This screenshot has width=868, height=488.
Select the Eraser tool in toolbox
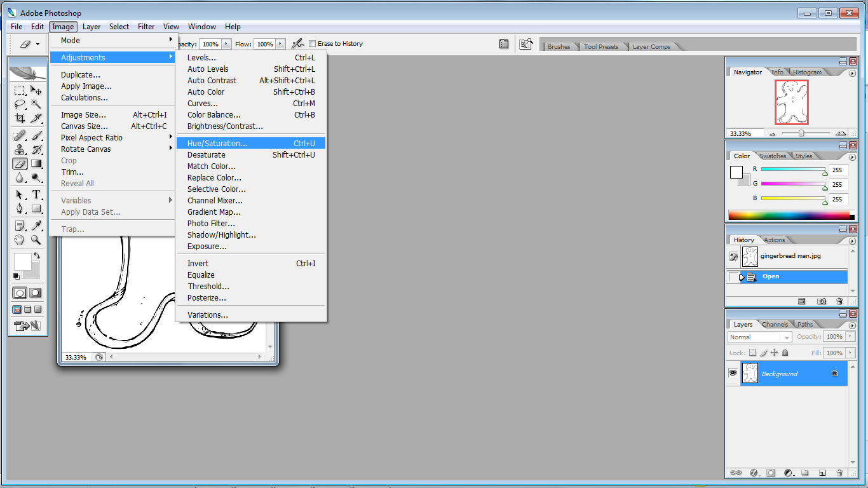(x=20, y=164)
